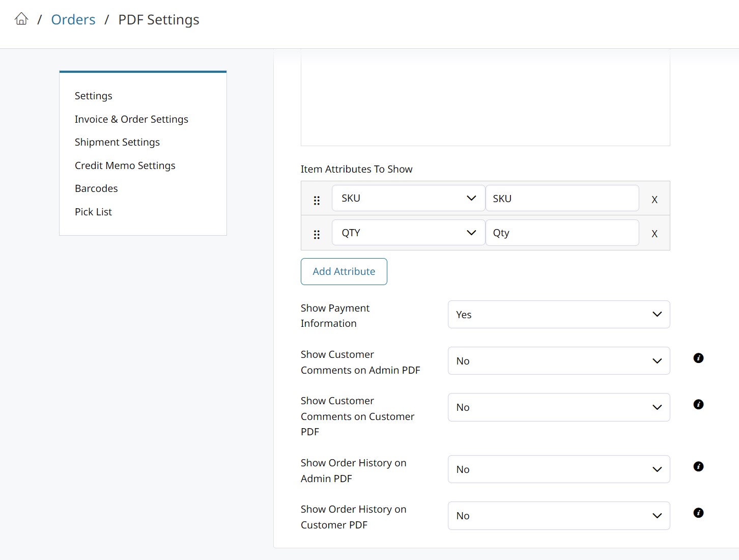Click drag handle for QTY attribute row
The image size is (739, 560).
[317, 234]
